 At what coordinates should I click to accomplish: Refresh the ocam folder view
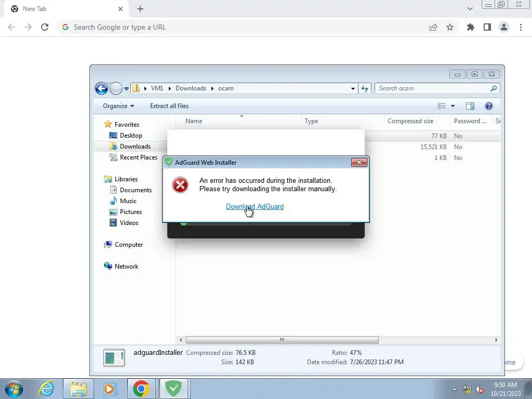click(365, 88)
